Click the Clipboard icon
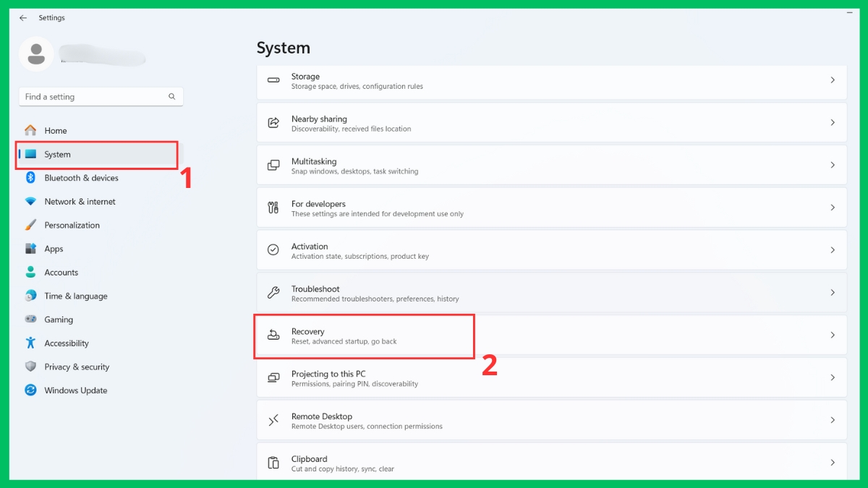The width and height of the screenshot is (868, 488). coord(273,463)
